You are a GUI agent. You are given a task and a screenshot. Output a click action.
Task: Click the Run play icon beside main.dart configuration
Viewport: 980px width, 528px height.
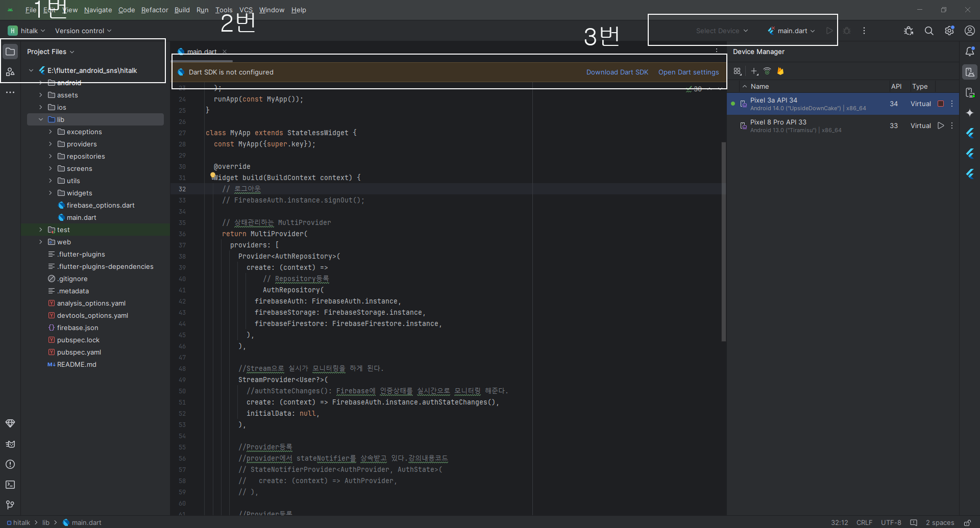(829, 31)
